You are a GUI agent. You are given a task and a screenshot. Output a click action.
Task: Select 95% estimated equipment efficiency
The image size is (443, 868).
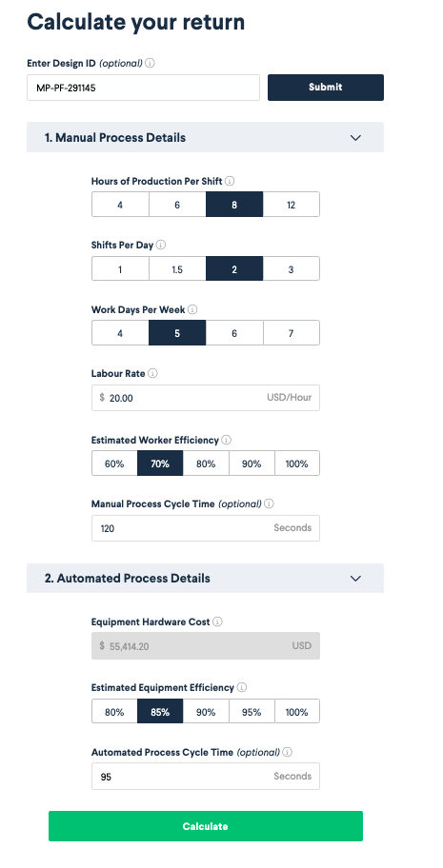[252, 711]
